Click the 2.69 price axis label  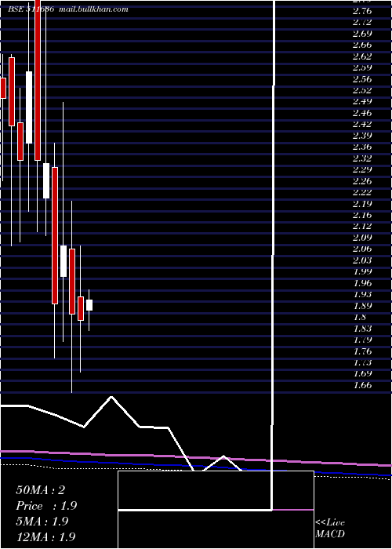coord(362,34)
